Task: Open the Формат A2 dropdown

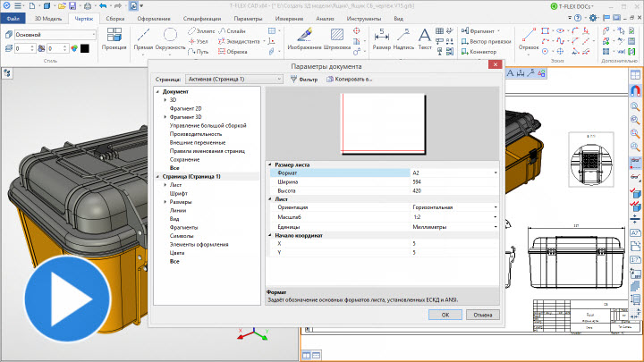Action: coord(496,172)
